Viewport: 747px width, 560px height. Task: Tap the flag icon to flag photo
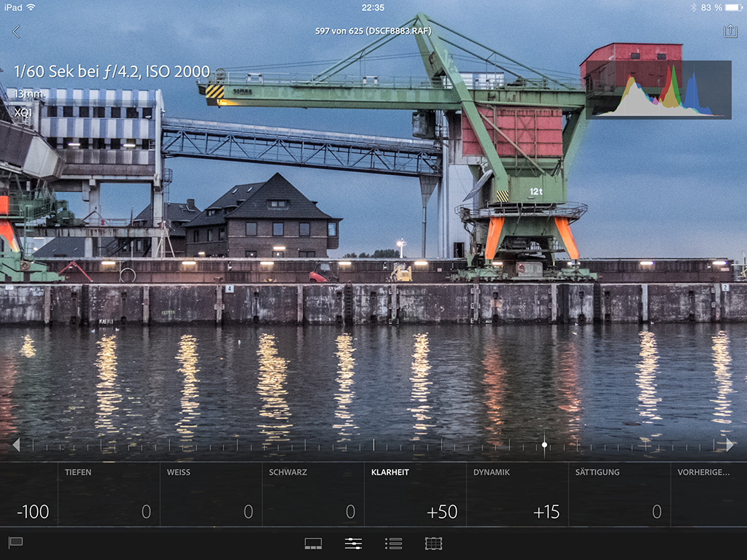[15, 542]
